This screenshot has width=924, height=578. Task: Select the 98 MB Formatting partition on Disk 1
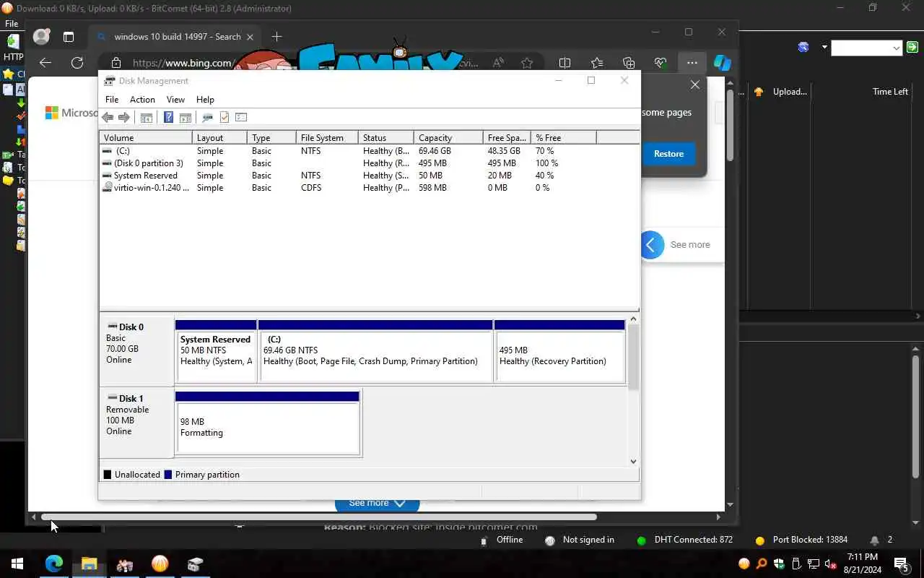coord(267,423)
